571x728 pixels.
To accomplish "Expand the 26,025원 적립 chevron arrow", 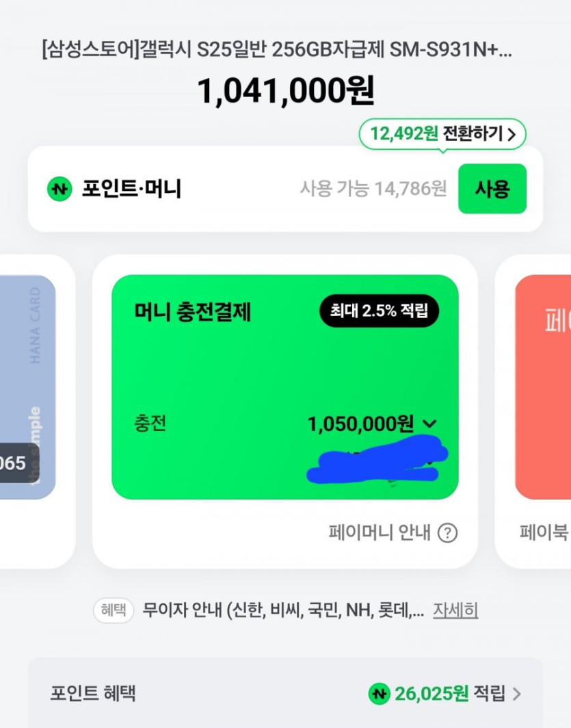I will click(x=517, y=694).
